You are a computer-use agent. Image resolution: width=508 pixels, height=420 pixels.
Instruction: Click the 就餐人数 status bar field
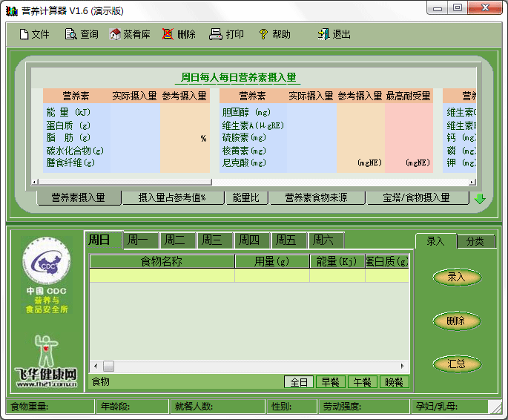coord(218,407)
